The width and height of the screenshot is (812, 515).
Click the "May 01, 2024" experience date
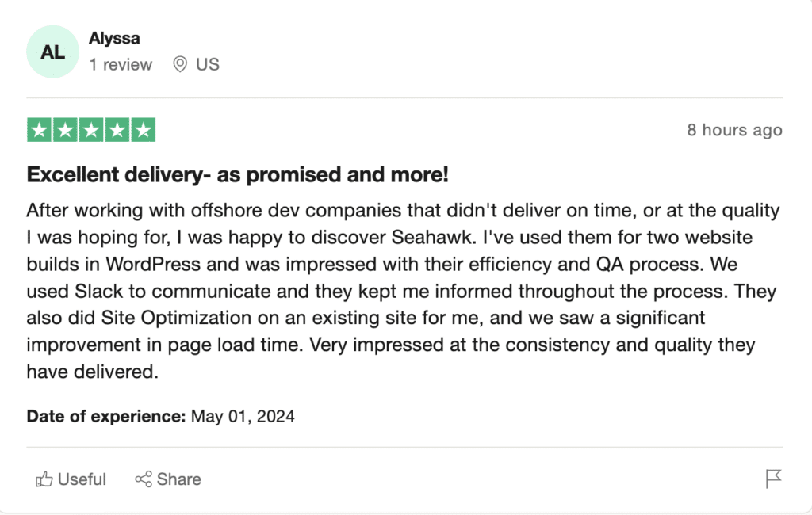[243, 416]
